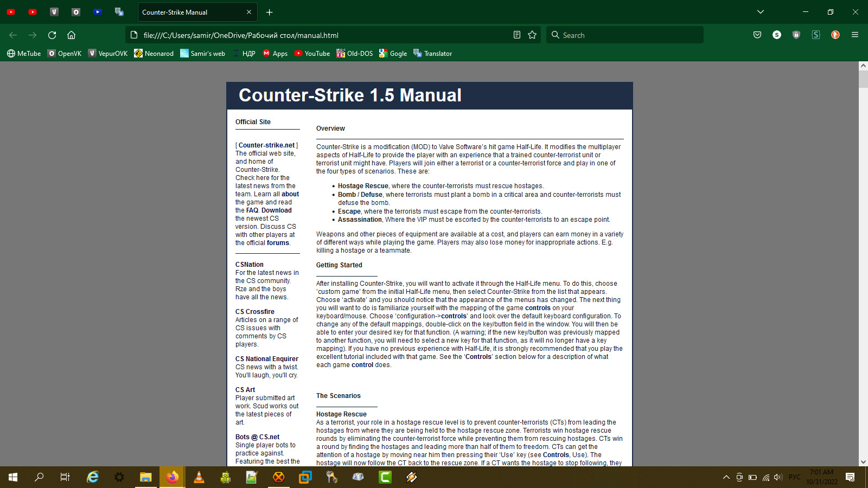Open the CS Art link
This screenshot has width=868, height=488.
tap(245, 390)
